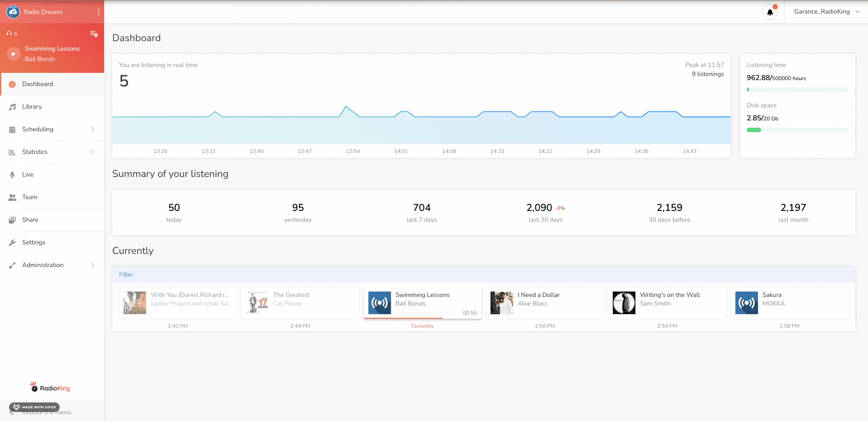Image resolution: width=868 pixels, height=421 pixels.
Task: Open the three-dot menu beside Radio Dreams
Action: (99, 12)
